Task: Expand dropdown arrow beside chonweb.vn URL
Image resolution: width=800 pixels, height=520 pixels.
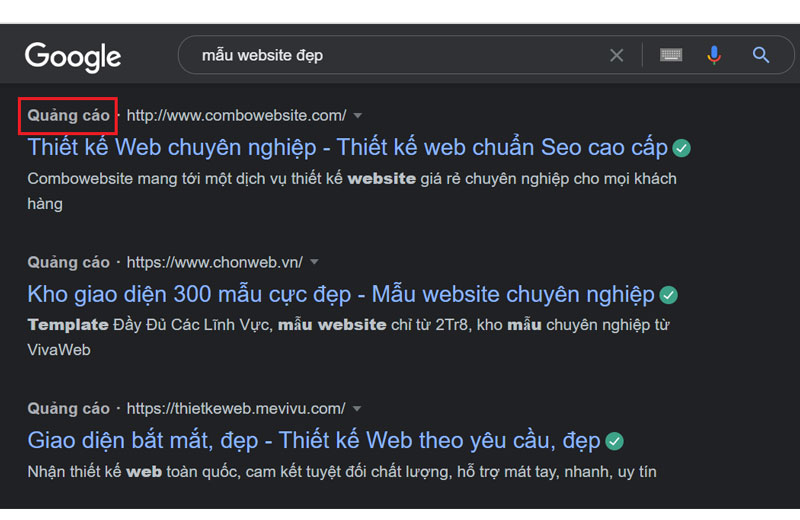Action: coord(314,262)
